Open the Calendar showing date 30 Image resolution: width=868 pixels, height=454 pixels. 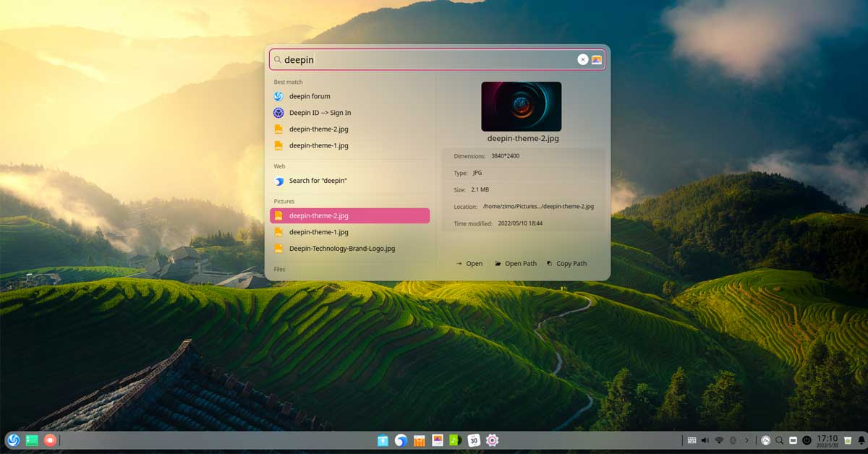473,440
